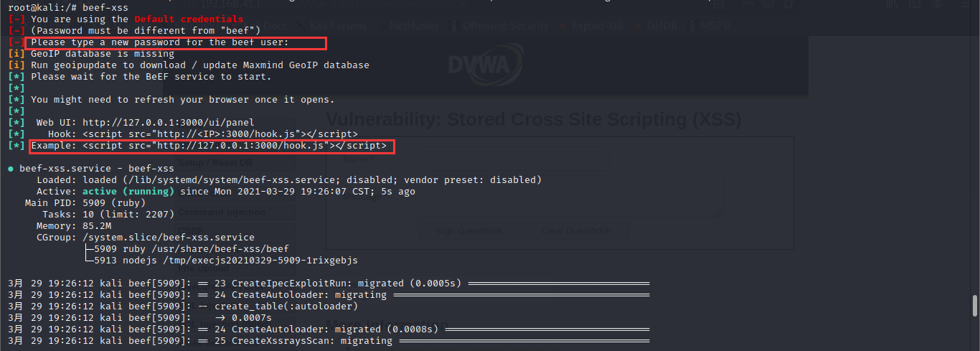Click the Stored Cross Site Scripting heading behind
Image resolution: width=980 pixels, height=351 pixels.
534,119
